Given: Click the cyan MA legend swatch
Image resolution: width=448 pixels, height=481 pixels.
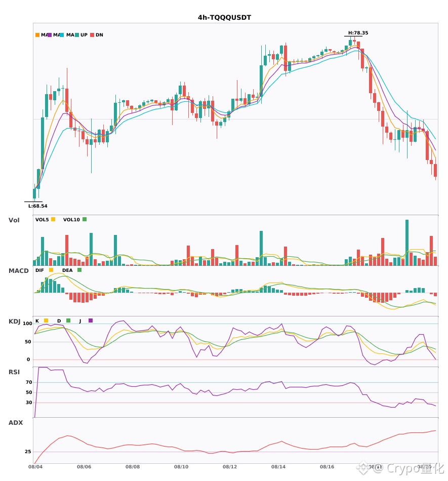Looking at the screenshot, I should click(x=62, y=35).
